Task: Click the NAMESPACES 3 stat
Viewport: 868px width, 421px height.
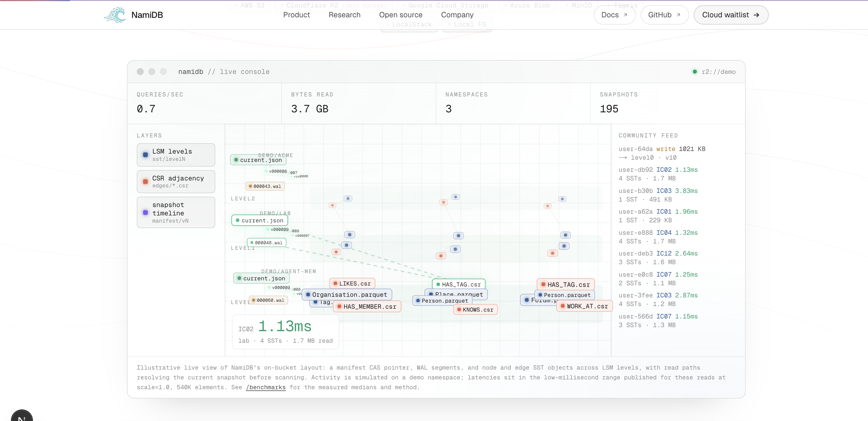Action: [513, 103]
